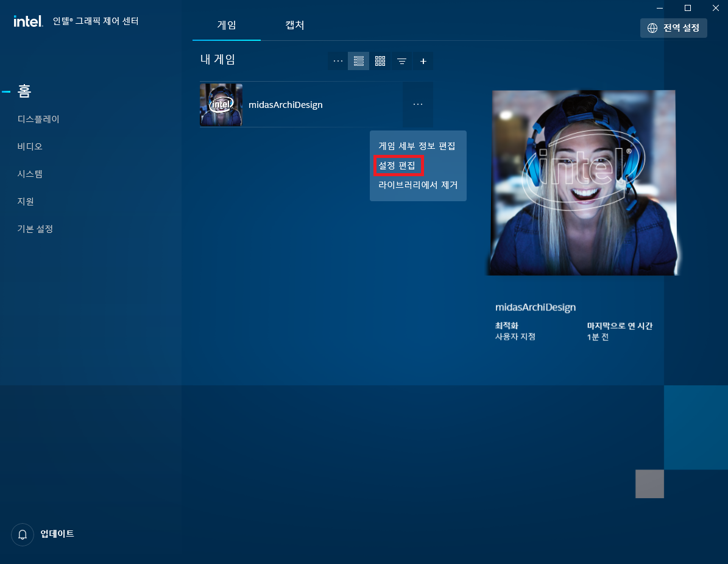
Task: Click 사용자 지정 optimization value
Action: pos(515,337)
